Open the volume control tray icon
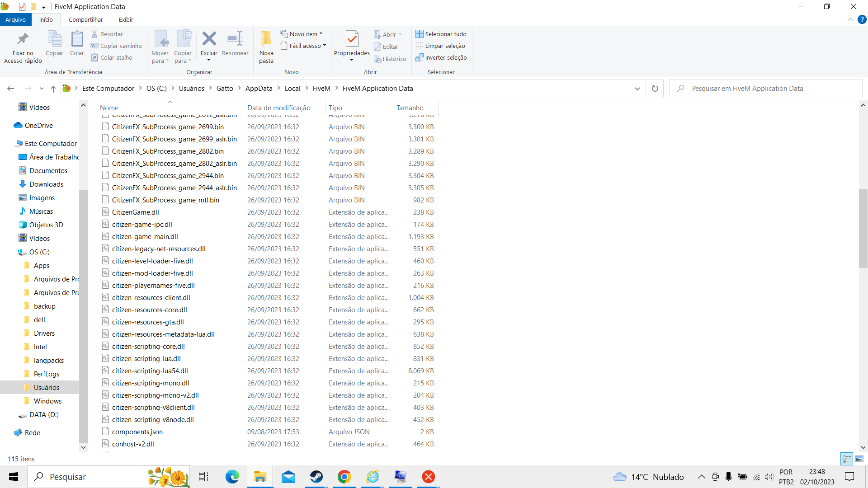 coord(769,477)
